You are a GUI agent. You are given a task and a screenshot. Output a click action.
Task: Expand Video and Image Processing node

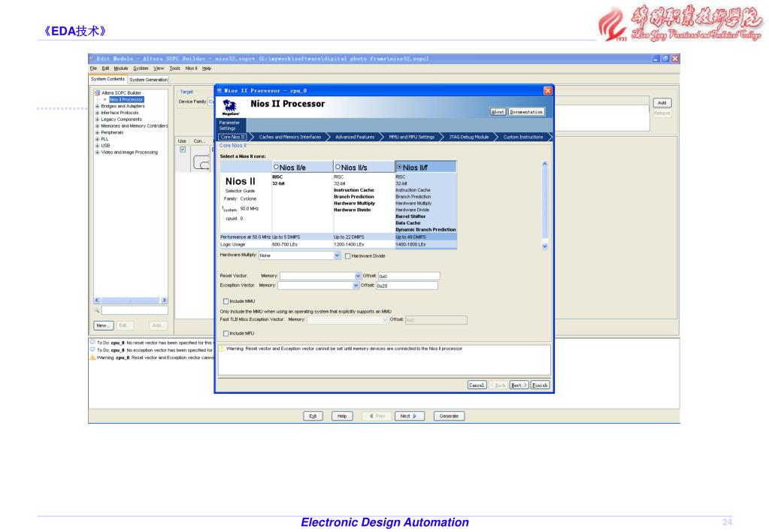coord(97,153)
